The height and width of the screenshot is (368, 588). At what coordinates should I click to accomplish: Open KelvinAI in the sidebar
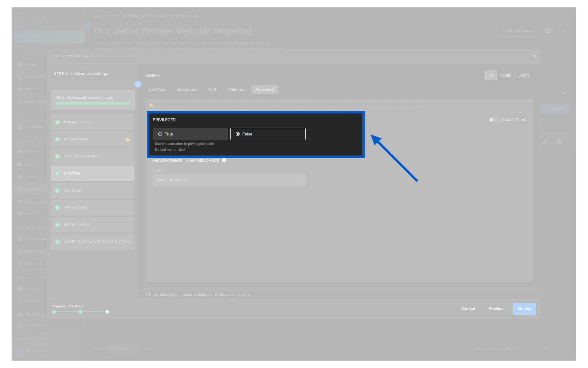[49, 37]
